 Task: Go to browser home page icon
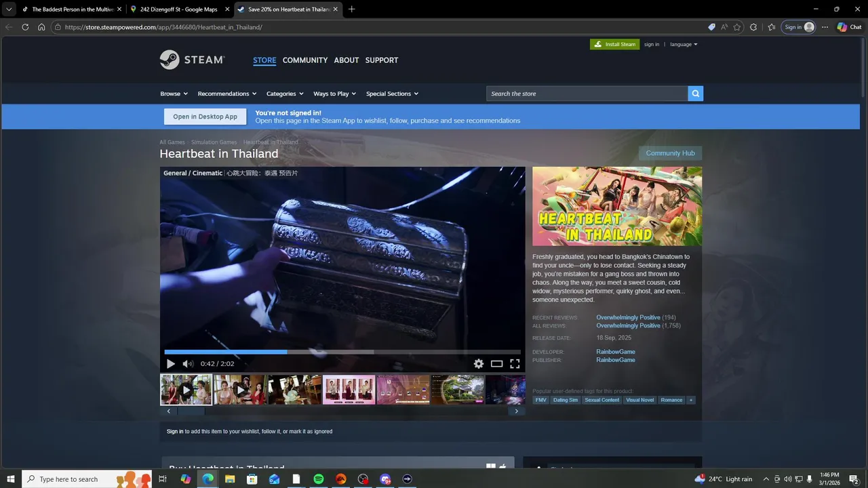(x=41, y=27)
